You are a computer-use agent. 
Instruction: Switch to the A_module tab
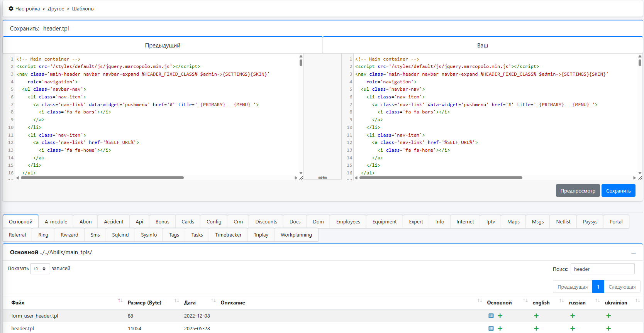pos(56,221)
